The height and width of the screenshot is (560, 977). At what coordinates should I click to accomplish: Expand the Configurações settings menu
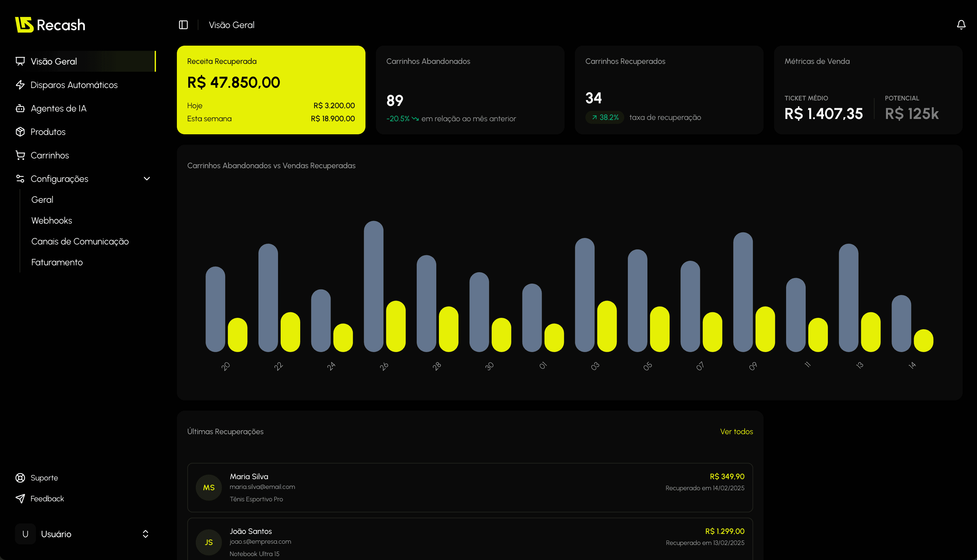tap(60, 178)
